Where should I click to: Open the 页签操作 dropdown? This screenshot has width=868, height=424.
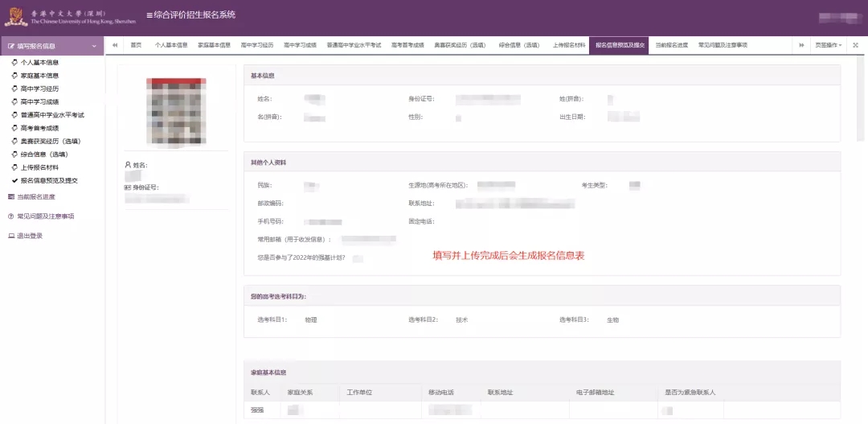pos(828,45)
